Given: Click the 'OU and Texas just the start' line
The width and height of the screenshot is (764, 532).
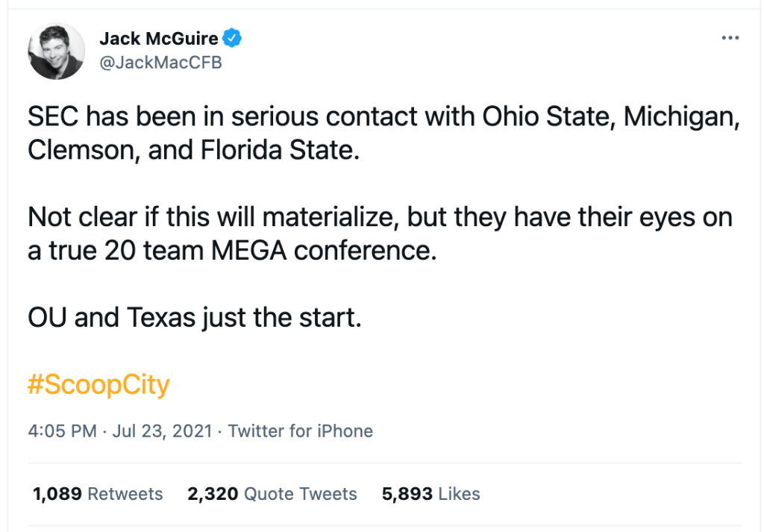Looking at the screenshot, I should [x=194, y=318].
